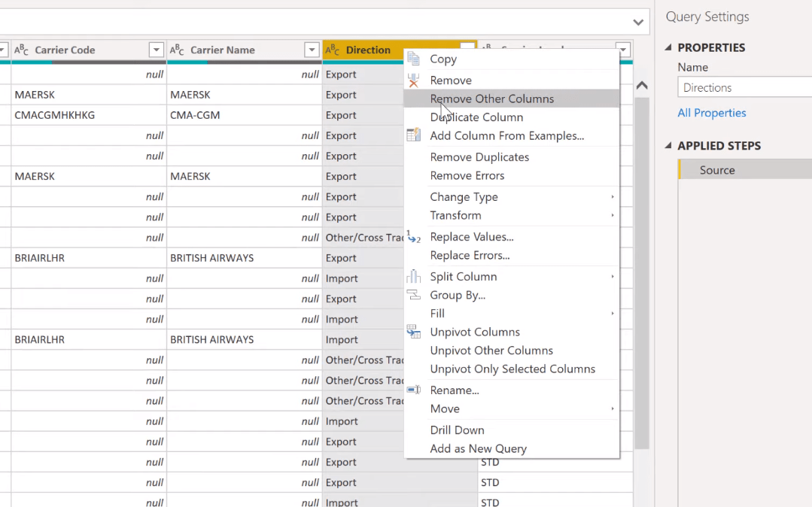
Task: Open the Fill submenu
Action: pyautogui.click(x=512, y=314)
